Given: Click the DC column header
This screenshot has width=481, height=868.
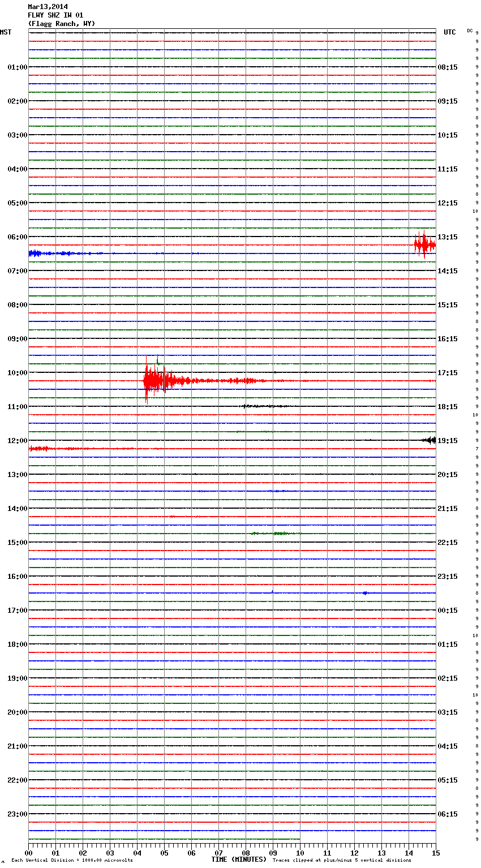Looking at the screenshot, I should pos(470,31).
